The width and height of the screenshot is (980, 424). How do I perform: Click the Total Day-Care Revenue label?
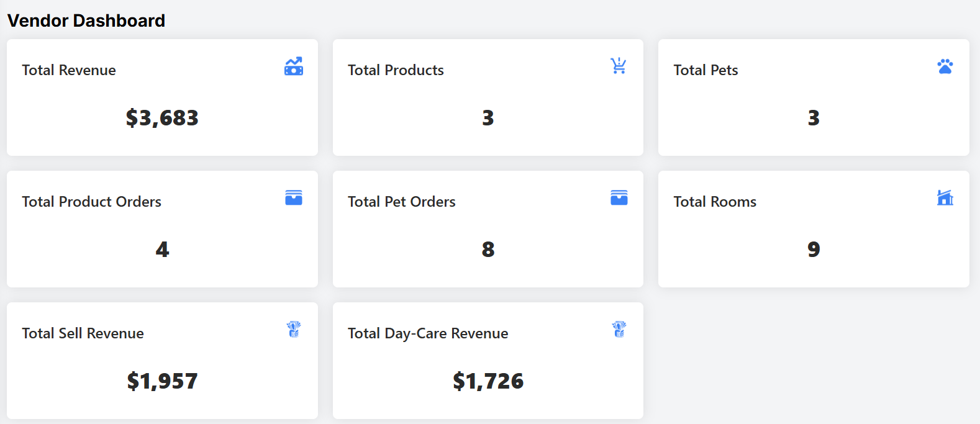pos(428,333)
